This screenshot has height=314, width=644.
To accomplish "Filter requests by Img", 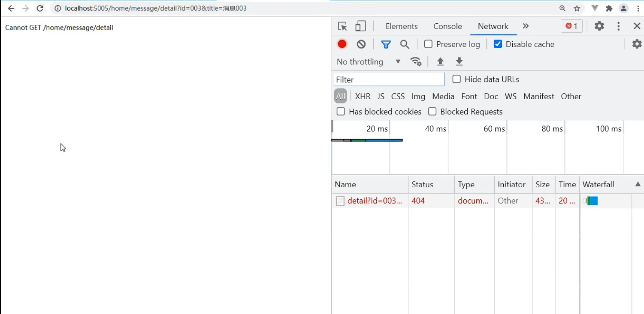I will (418, 96).
